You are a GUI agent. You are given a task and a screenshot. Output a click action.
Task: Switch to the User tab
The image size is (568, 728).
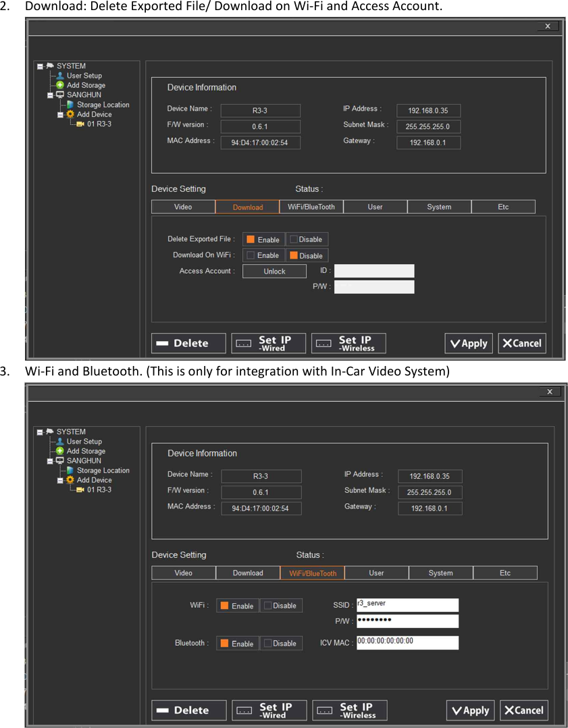pyautogui.click(x=375, y=207)
